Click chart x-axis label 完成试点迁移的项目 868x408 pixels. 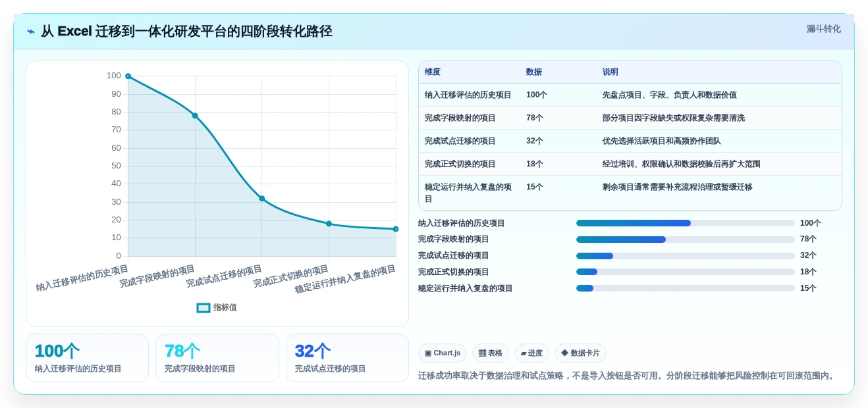[224, 276]
